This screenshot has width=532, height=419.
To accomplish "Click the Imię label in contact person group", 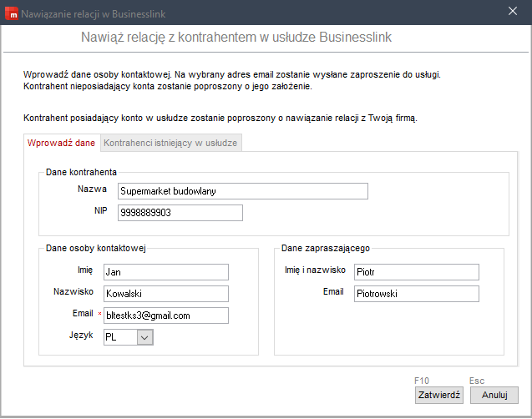I will tap(85, 270).
